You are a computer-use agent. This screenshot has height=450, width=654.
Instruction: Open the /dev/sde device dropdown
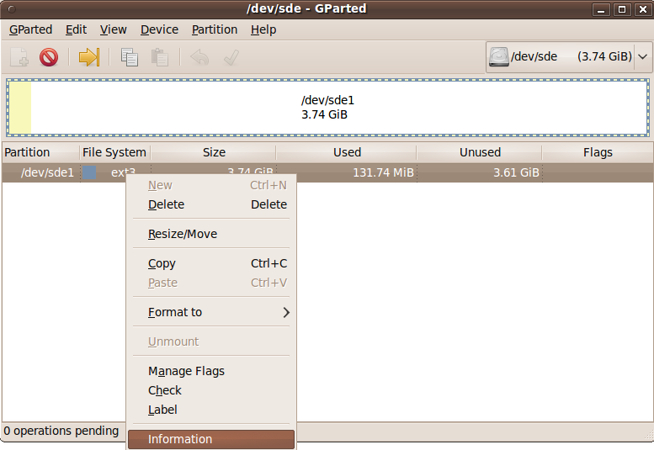[x=642, y=57]
